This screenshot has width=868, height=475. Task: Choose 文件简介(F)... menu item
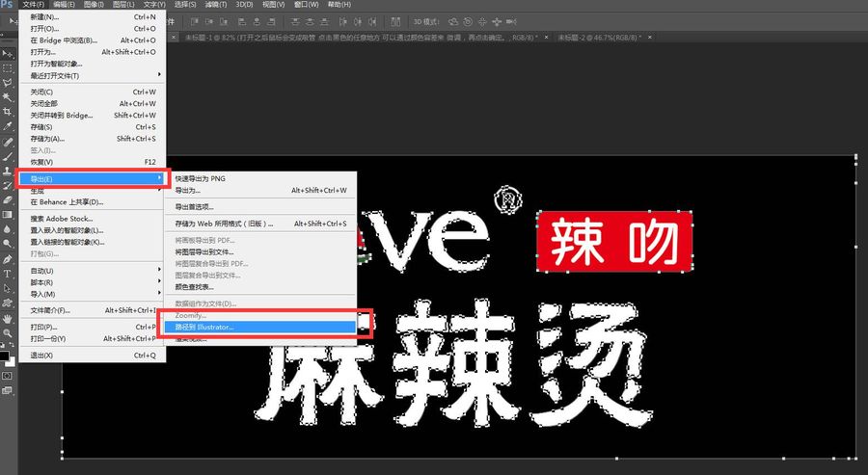pyautogui.click(x=93, y=310)
